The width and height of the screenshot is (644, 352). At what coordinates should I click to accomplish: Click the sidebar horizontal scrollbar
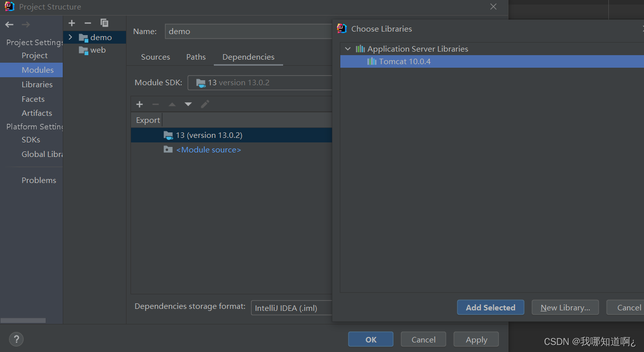pos(23,320)
